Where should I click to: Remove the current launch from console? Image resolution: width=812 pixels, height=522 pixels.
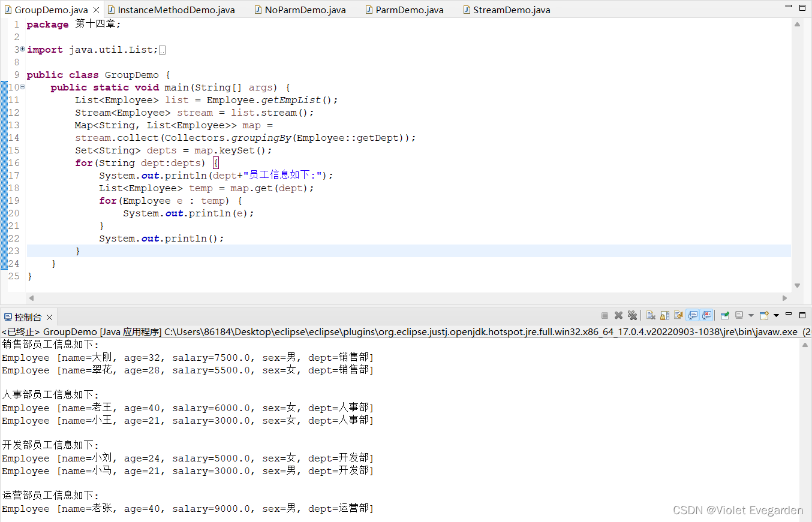618,316
